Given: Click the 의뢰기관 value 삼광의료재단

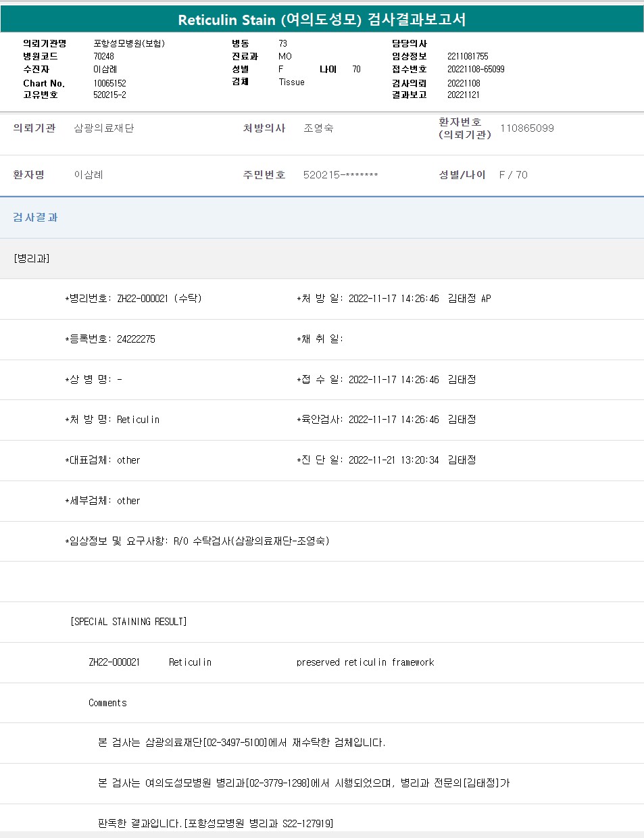Looking at the screenshot, I should [x=104, y=128].
